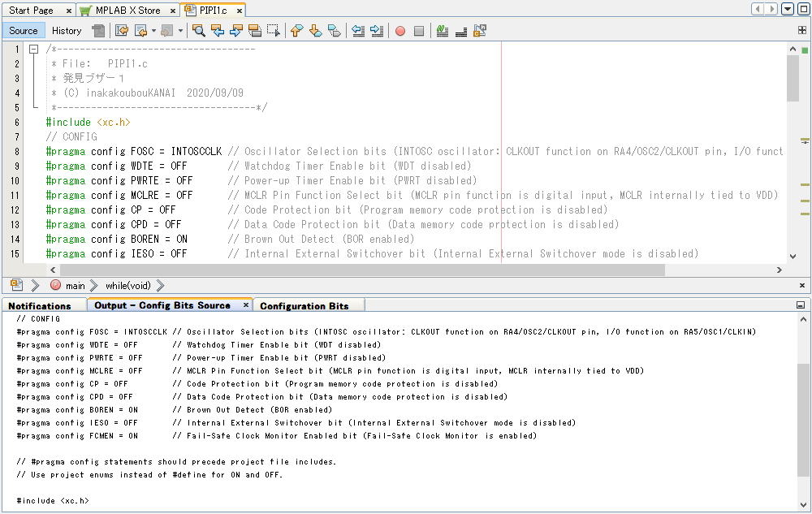This screenshot has height=514, width=812.
Task: Click the Last Edit toolbar icon
Action: [x=122, y=31]
